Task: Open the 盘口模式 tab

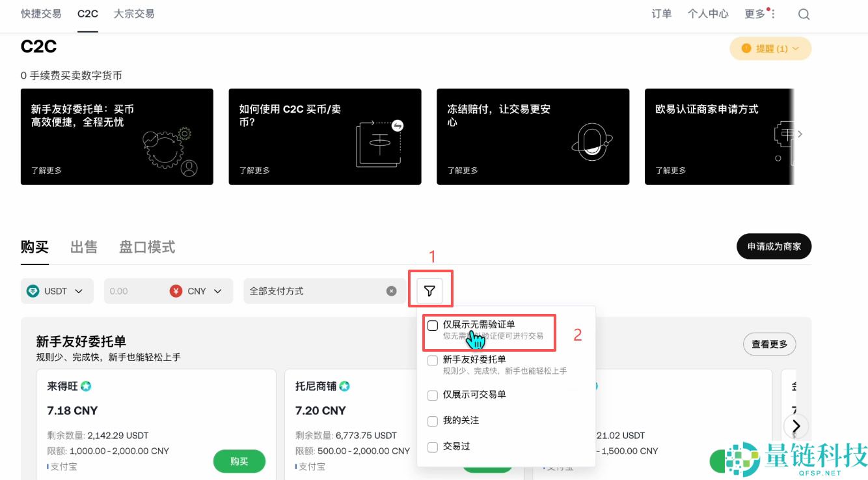Action: click(x=146, y=247)
